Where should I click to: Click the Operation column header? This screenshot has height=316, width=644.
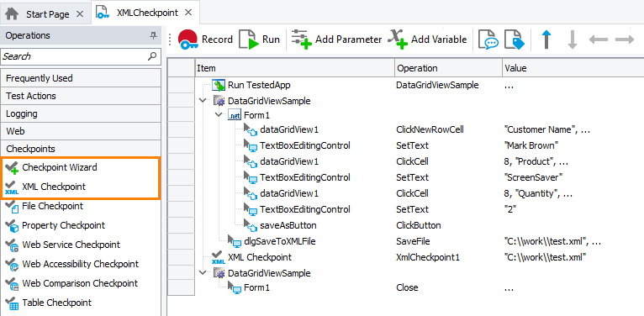pyautogui.click(x=448, y=68)
